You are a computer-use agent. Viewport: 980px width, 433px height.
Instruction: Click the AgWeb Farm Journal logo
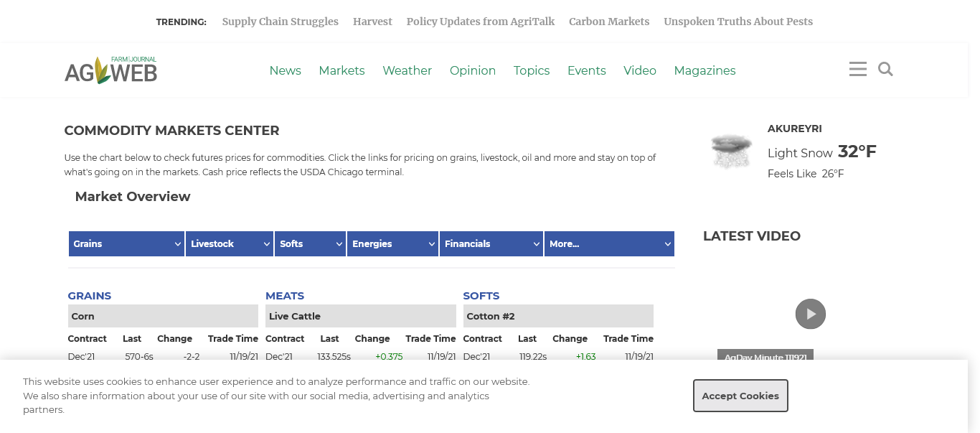coord(110,70)
